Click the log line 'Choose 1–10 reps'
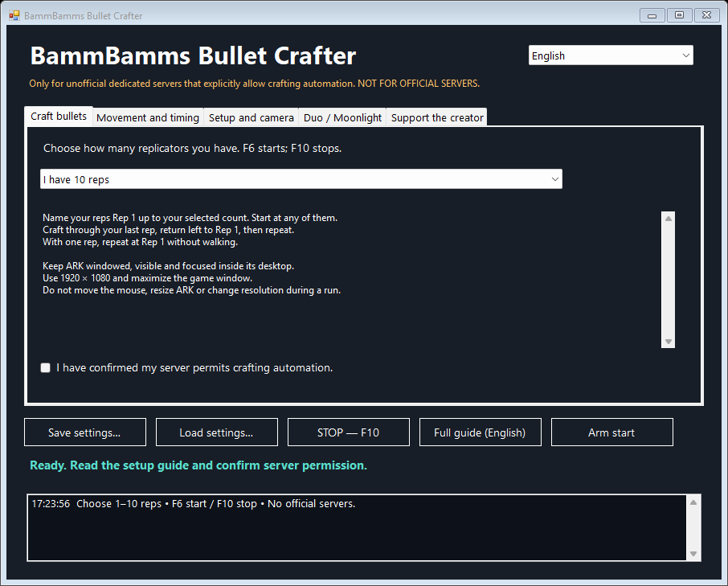 click(193, 504)
